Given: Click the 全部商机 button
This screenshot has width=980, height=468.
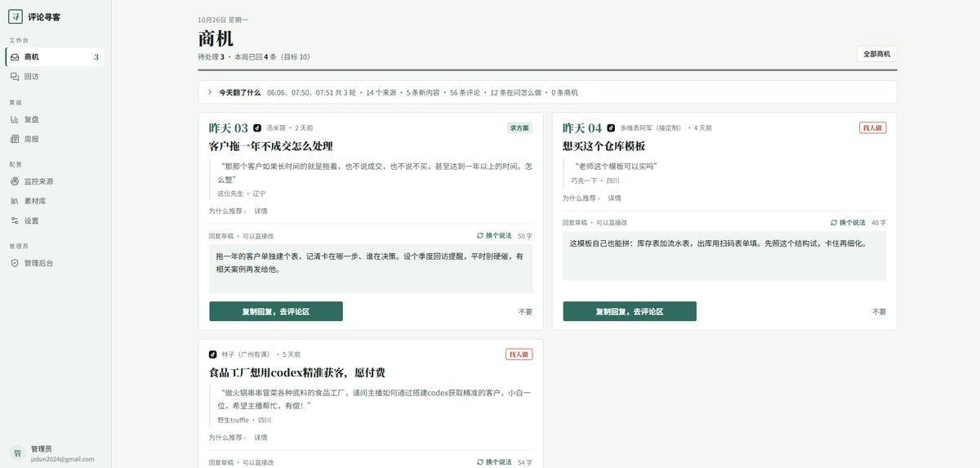Looking at the screenshot, I should click(x=876, y=54).
